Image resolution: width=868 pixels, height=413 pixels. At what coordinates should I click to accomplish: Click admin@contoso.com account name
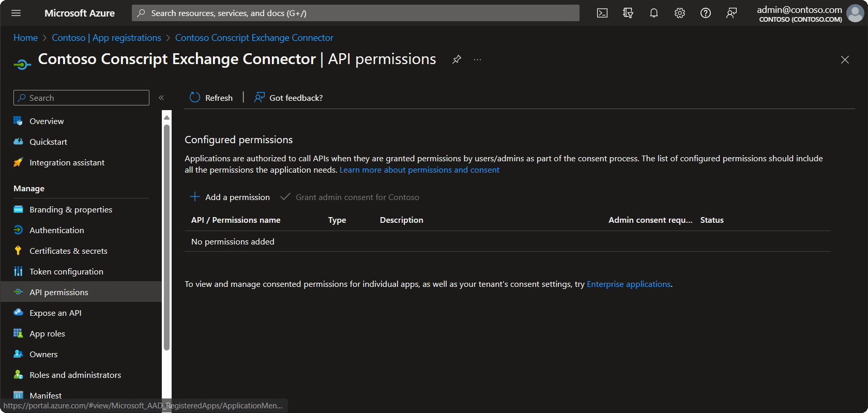[x=799, y=9]
